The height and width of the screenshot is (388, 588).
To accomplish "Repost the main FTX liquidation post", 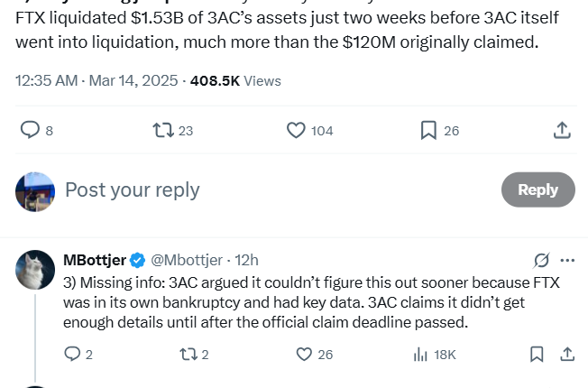I will tap(163, 130).
